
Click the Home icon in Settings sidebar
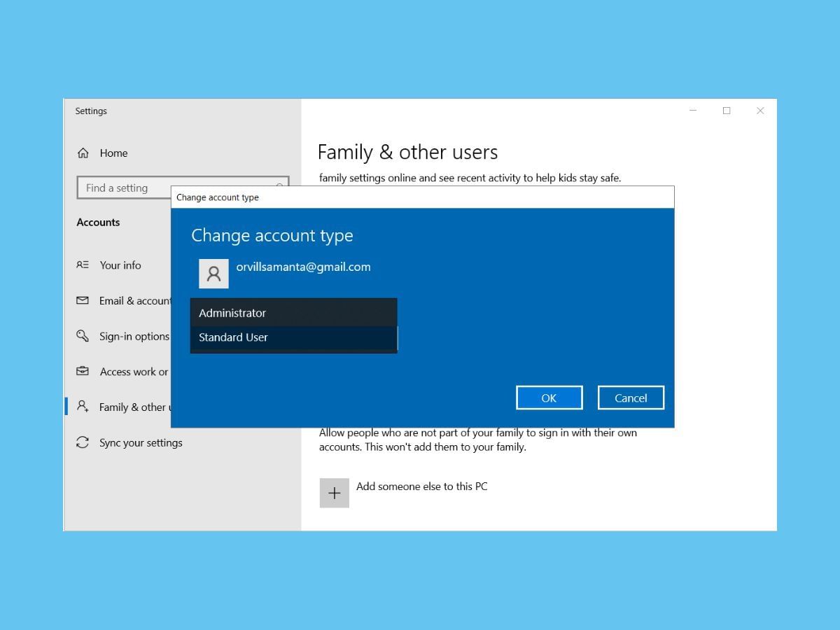tap(83, 153)
